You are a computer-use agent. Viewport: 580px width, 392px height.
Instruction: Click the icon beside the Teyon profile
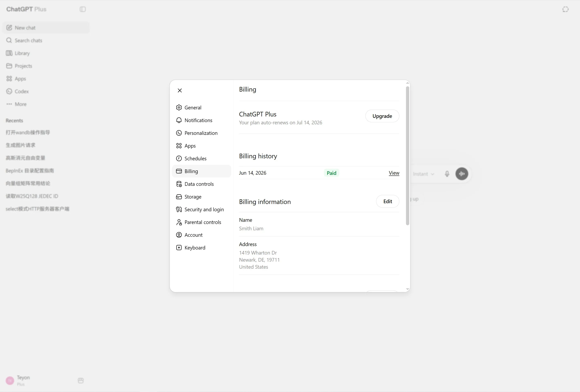click(81, 380)
